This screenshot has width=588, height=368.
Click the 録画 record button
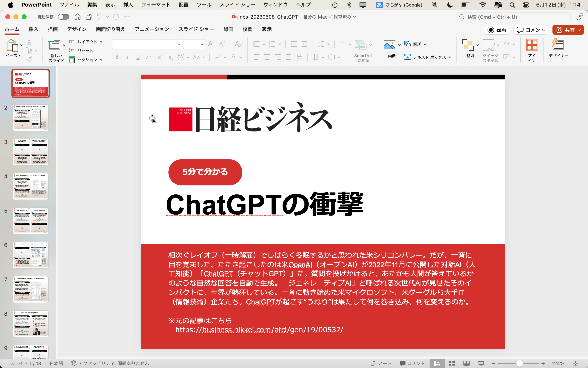coord(497,30)
